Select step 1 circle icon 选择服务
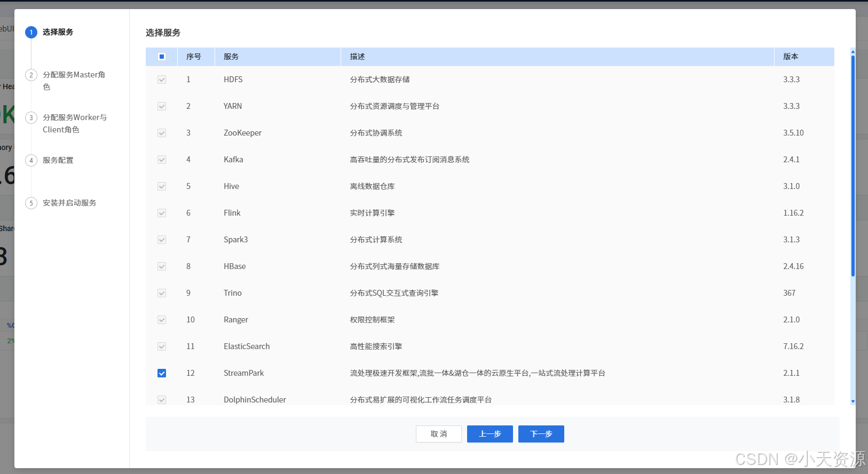The image size is (868, 474). click(x=31, y=32)
